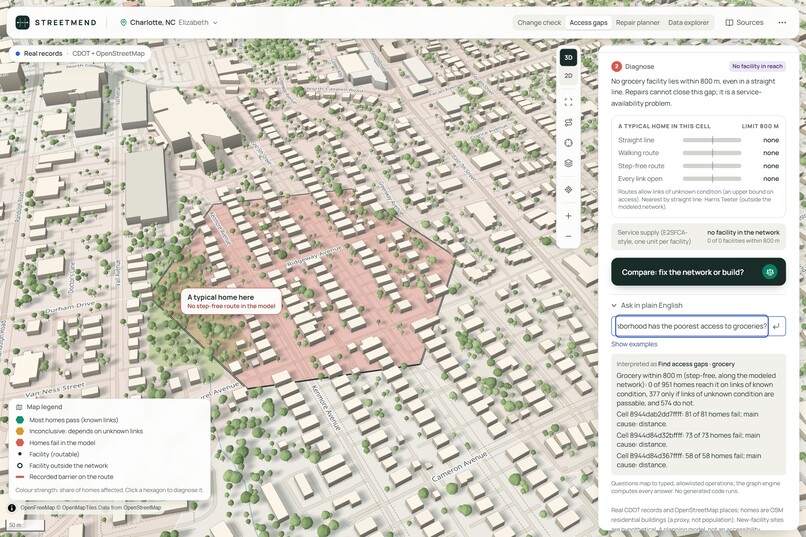This screenshot has height=537, width=806.
Task: Click the green icon on the Compare button
Action: [770, 272]
